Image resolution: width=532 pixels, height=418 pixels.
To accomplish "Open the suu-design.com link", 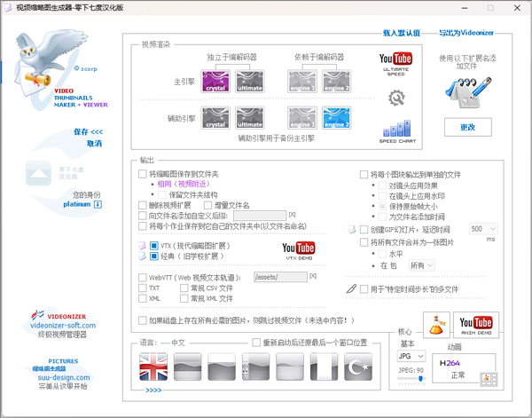I will click(64, 377).
